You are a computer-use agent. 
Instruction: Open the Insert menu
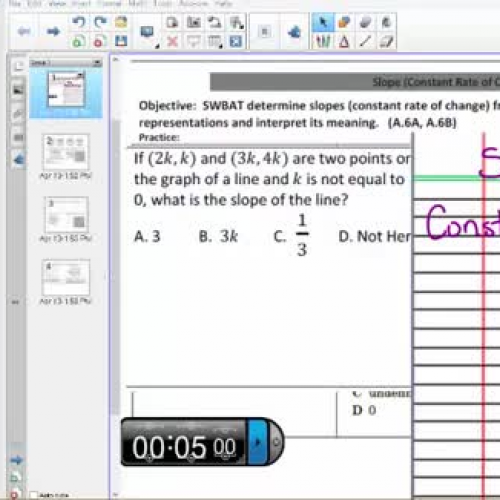click(82, 4)
